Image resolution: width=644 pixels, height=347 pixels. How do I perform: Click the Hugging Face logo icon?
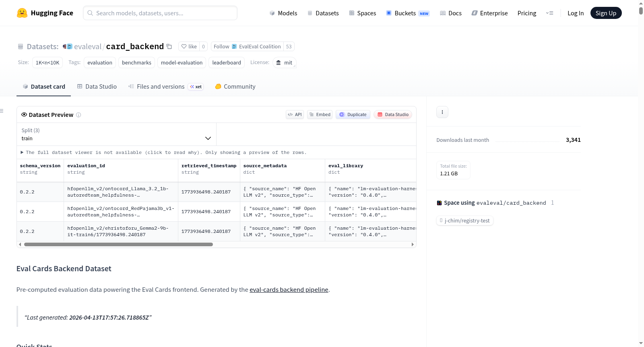[x=22, y=13]
